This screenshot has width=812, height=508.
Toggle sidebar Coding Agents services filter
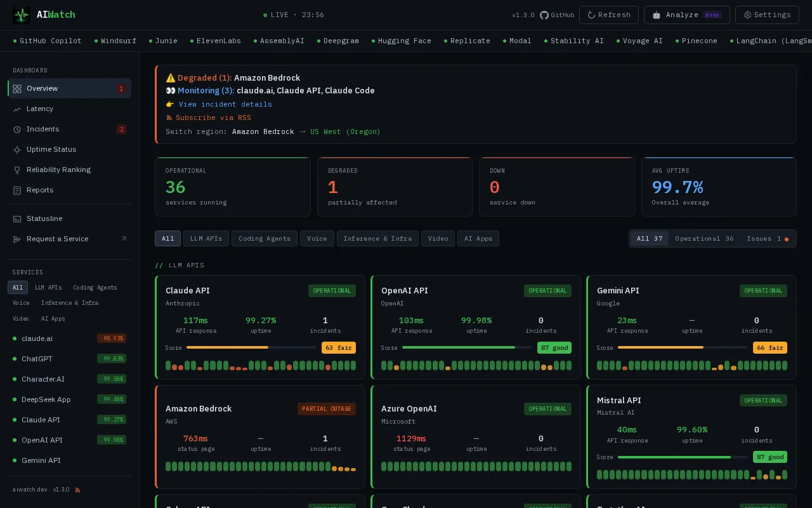click(x=95, y=288)
